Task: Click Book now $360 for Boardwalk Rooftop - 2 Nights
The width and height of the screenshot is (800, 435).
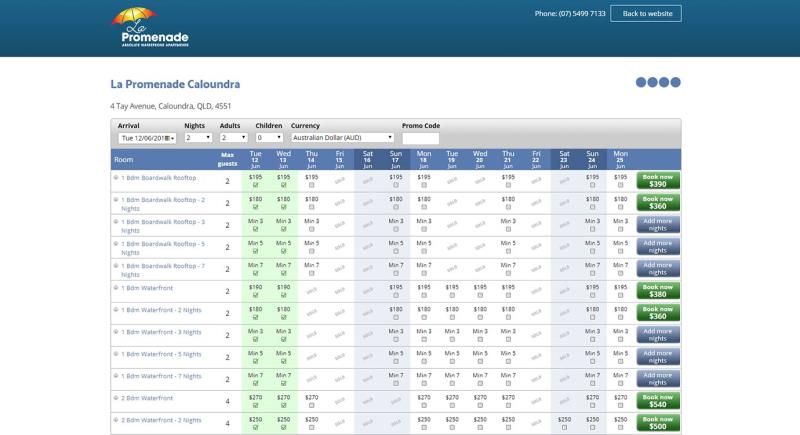Action: click(658, 202)
